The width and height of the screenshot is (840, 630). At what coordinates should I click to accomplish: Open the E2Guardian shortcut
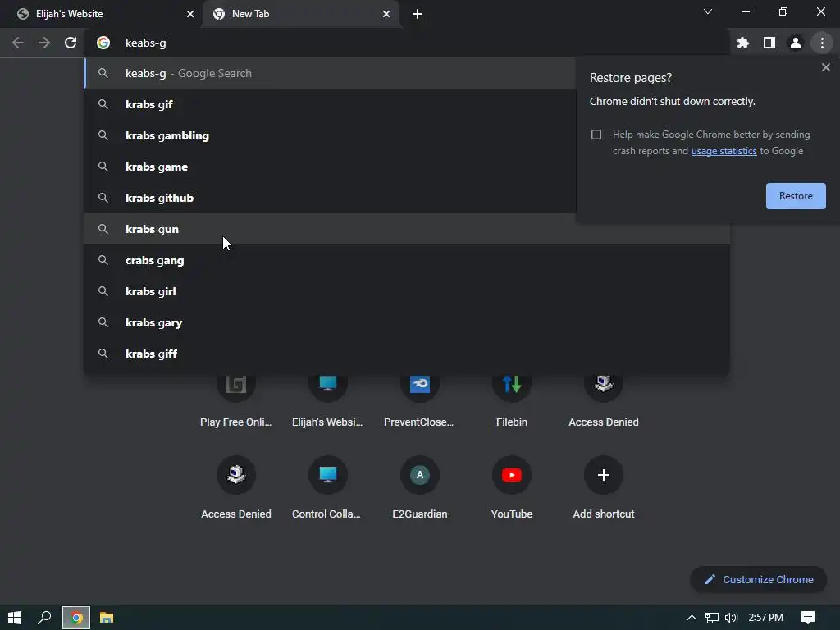(419, 486)
